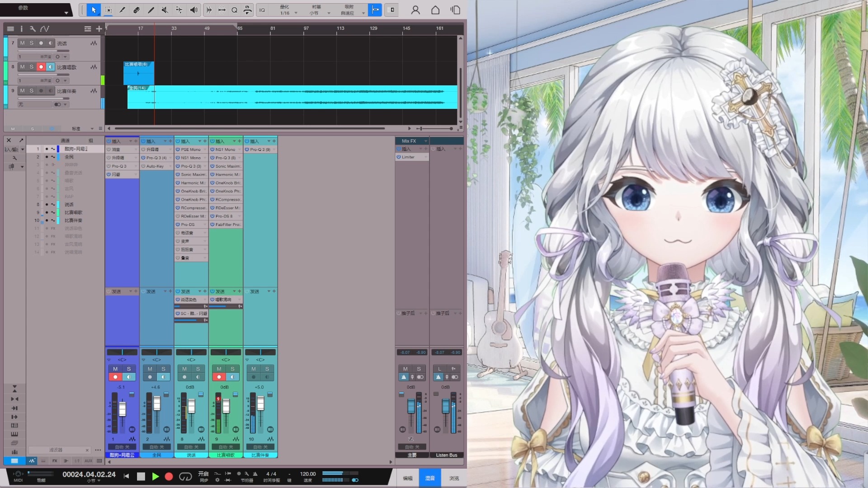Open the RCompressor insert on 说话 channel
The height and width of the screenshot is (488, 868).
(193, 208)
